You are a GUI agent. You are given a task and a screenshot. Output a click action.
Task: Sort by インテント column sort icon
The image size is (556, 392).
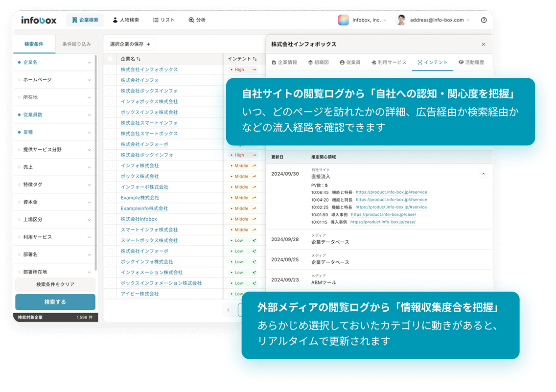tap(255, 59)
